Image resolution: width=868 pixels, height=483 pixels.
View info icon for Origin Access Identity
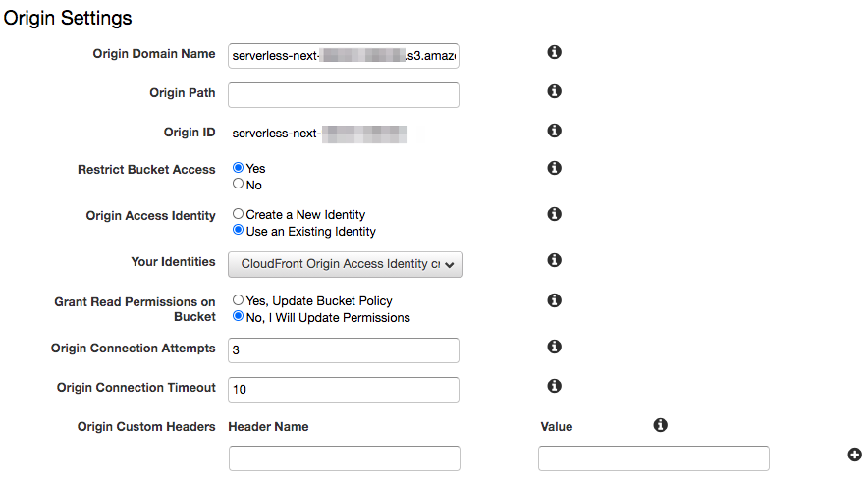click(x=554, y=214)
